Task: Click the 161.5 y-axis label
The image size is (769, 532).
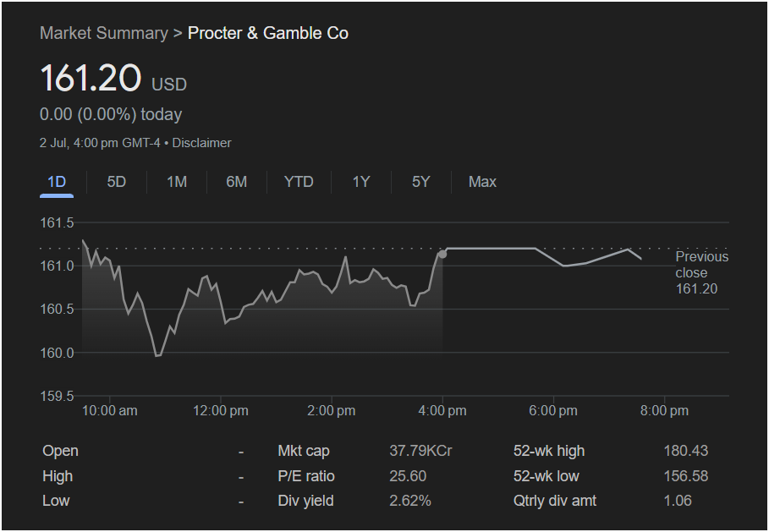Action: pos(57,222)
